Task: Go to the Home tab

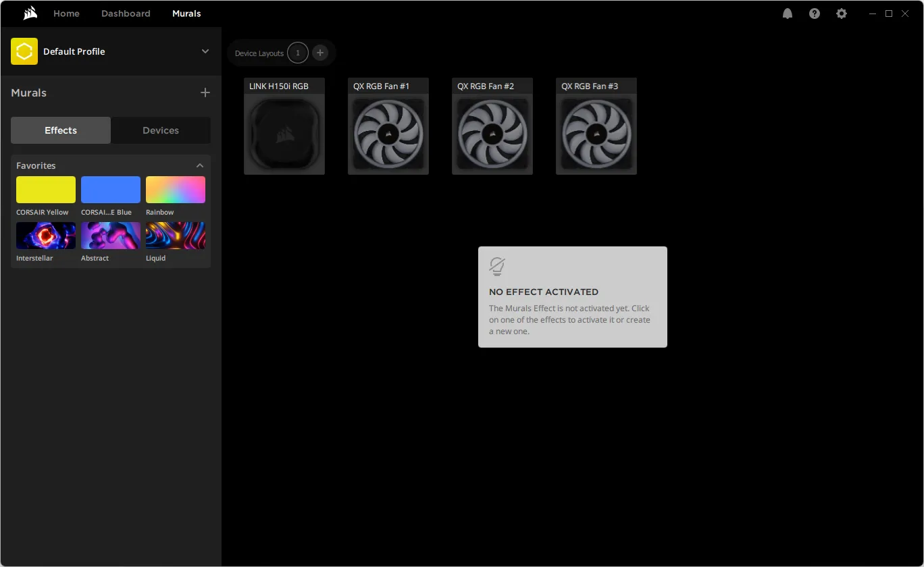Action: pyautogui.click(x=66, y=13)
